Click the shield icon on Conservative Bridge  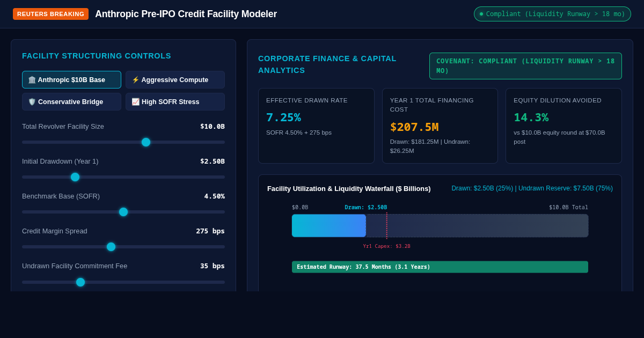32,102
